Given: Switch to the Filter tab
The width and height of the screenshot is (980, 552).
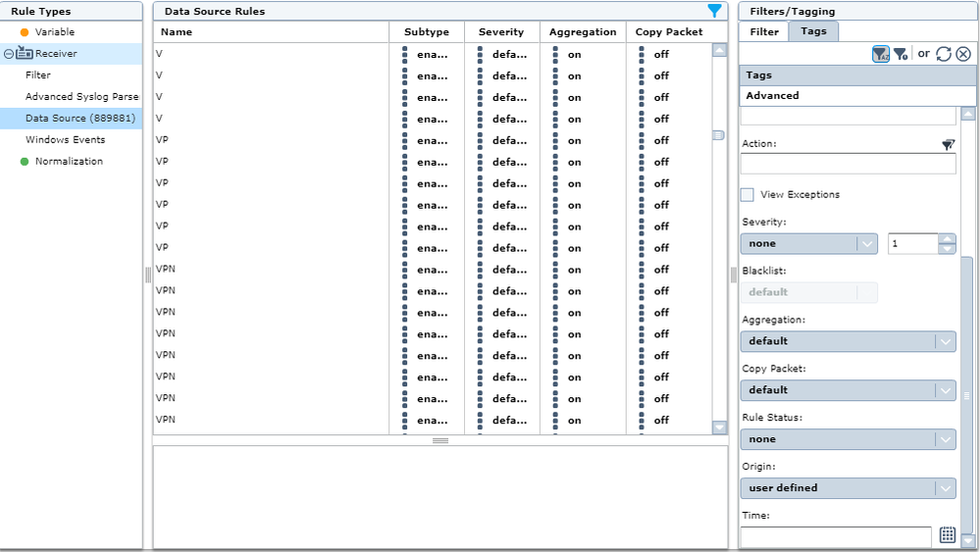Looking at the screenshot, I should pos(764,31).
